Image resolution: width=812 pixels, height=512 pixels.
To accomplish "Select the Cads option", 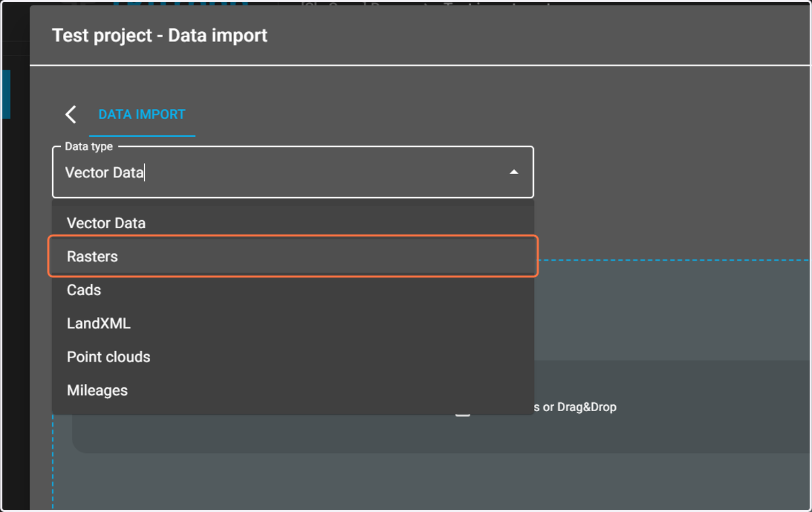I will tap(293, 290).
